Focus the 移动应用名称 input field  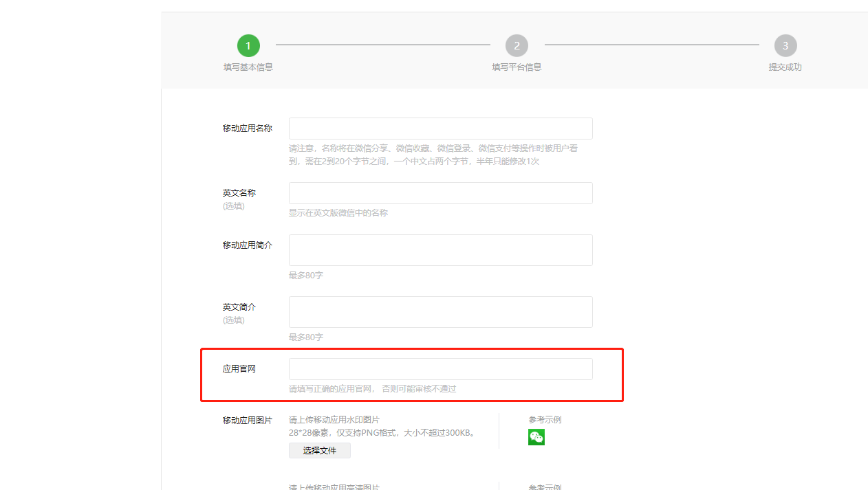[x=440, y=129]
